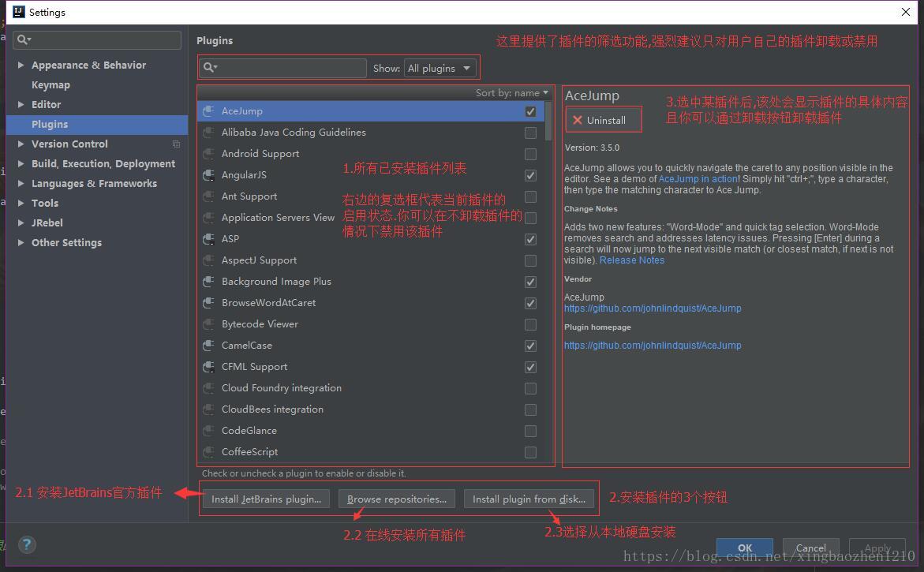Uncheck the BrowseWordAtCaret checkbox
924x572 pixels.
click(x=530, y=304)
